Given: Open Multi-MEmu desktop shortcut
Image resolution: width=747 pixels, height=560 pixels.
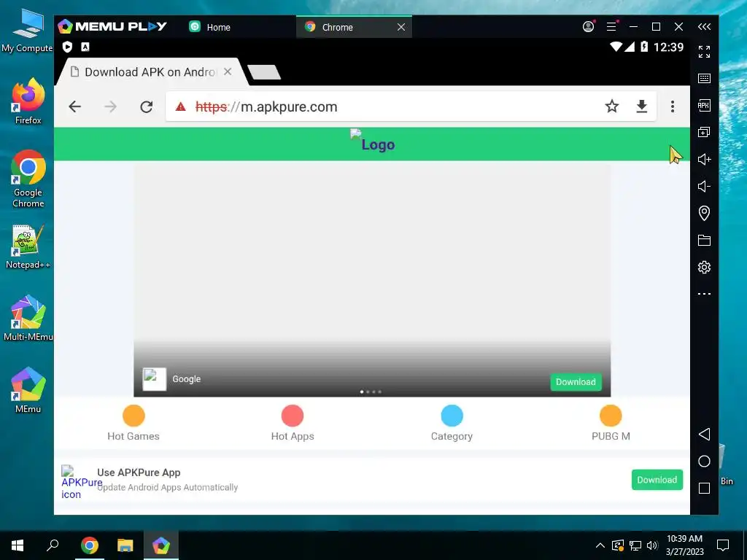Looking at the screenshot, I should 28,318.
